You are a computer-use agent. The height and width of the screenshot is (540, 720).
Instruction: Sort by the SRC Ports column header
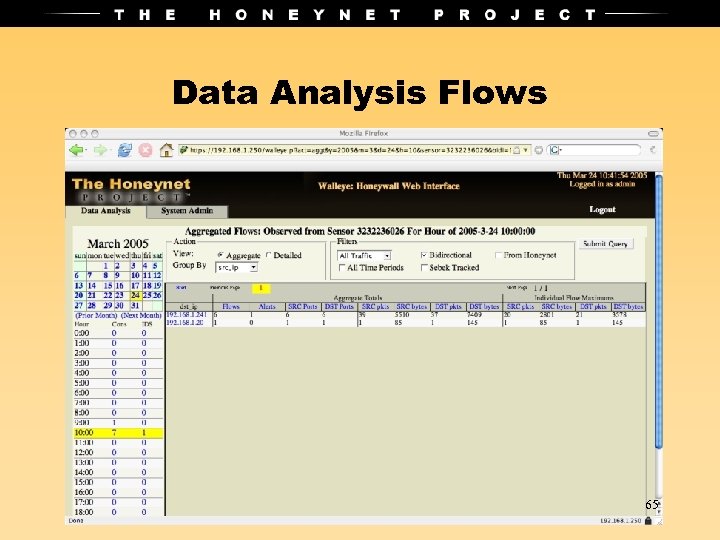[x=303, y=306]
